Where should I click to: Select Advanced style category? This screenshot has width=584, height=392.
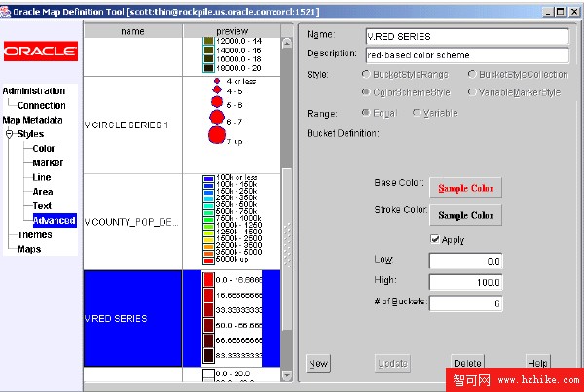(x=55, y=221)
